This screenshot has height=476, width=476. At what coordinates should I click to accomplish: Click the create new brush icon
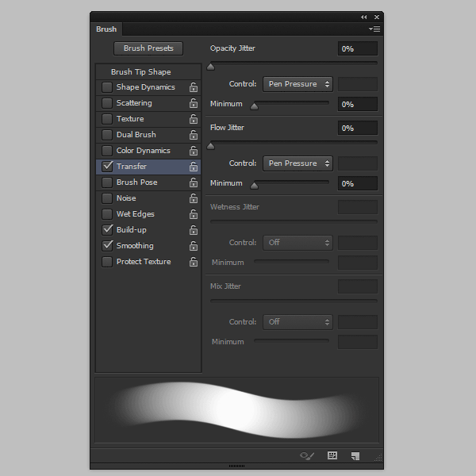pos(355,455)
